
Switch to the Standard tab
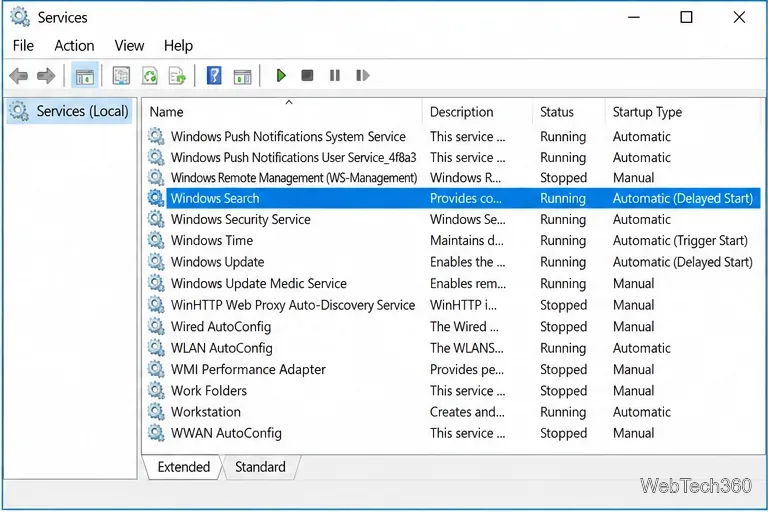(260, 467)
